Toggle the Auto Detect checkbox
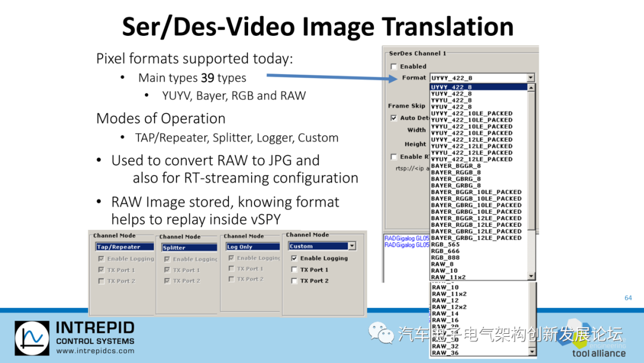 coord(394,118)
